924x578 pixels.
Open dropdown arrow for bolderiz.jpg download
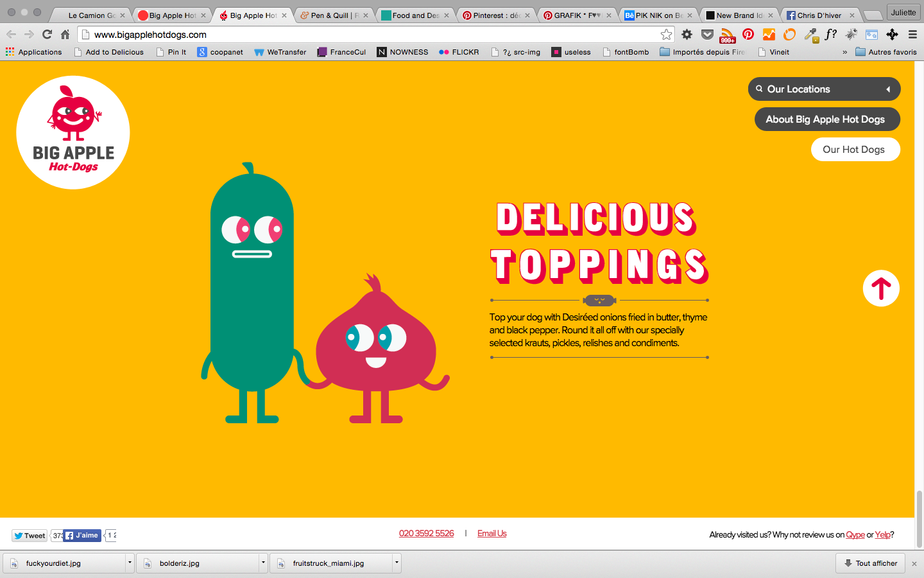coord(263,563)
